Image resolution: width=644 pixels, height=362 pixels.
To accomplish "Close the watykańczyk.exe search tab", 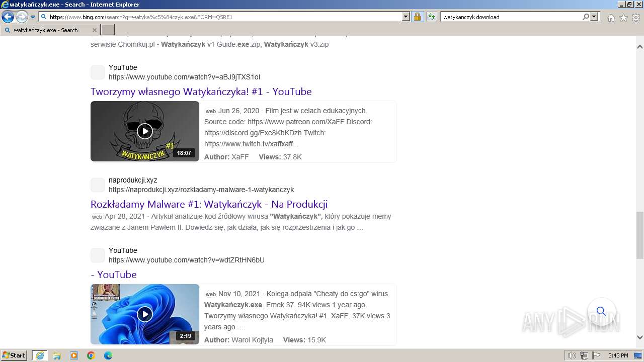I will click(95, 30).
